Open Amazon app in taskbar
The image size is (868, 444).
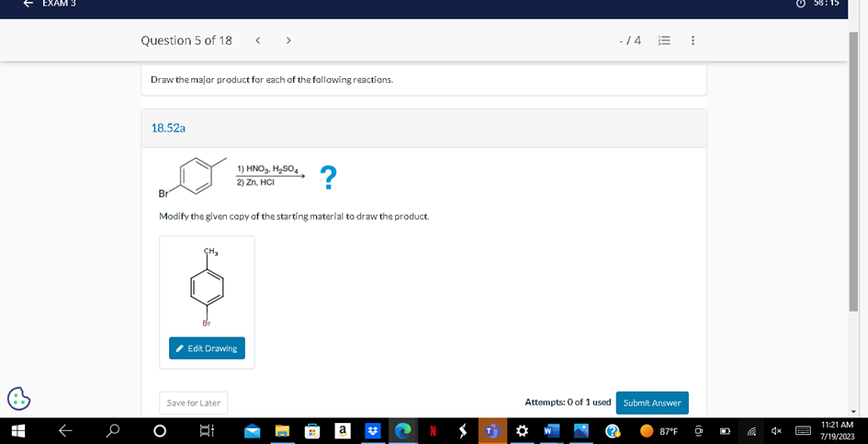point(343,431)
